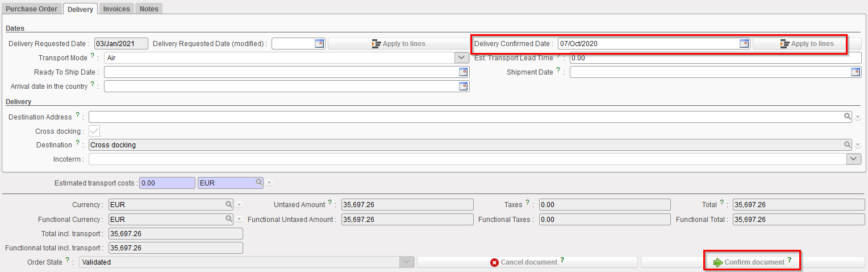Switch to the Purchase Order tab

(x=31, y=9)
